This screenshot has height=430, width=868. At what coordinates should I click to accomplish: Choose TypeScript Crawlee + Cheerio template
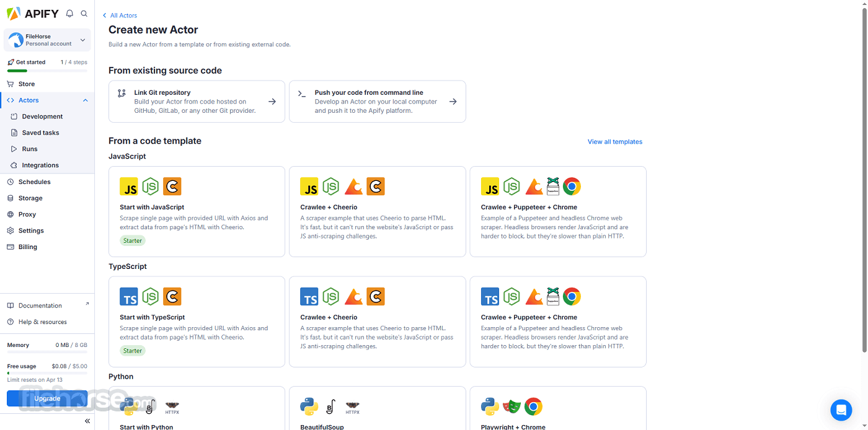(x=378, y=322)
